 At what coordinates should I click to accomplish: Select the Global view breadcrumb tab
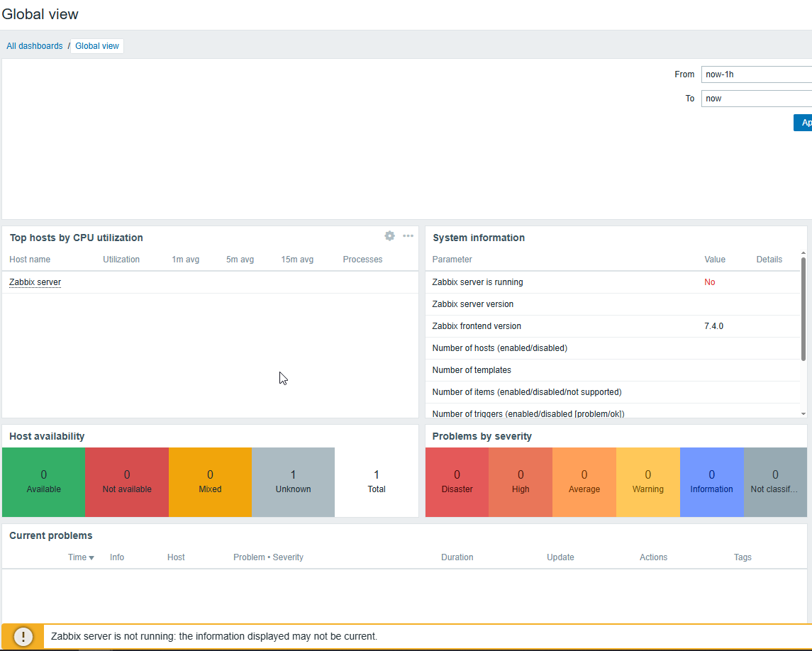tap(97, 46)
